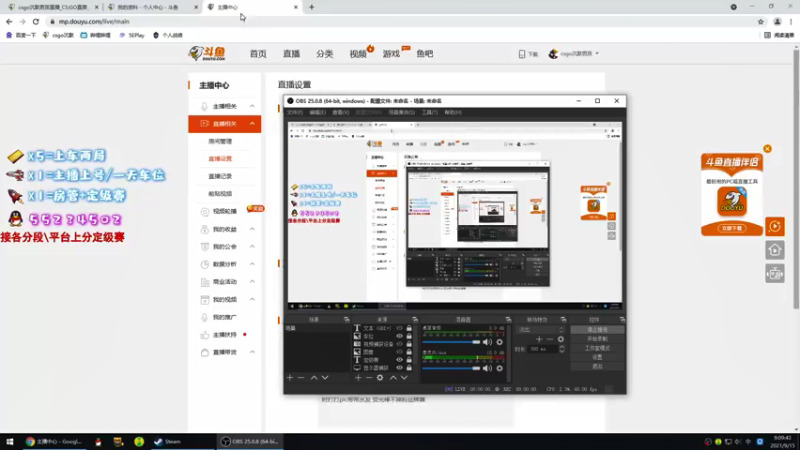
Task: Open the 帮助 menu in OBS
Action: pyautogui.click(x=453, y=112)
